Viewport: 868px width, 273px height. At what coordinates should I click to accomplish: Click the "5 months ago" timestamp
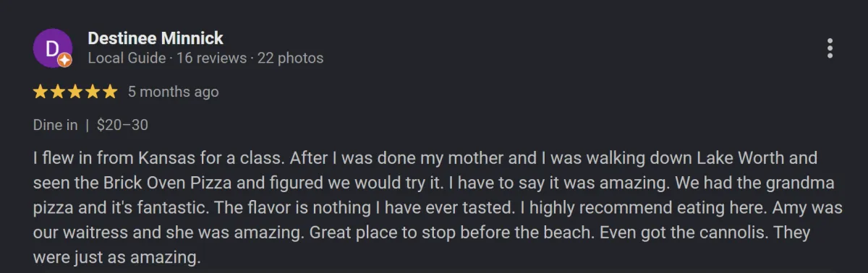click(x=174, y=92)
